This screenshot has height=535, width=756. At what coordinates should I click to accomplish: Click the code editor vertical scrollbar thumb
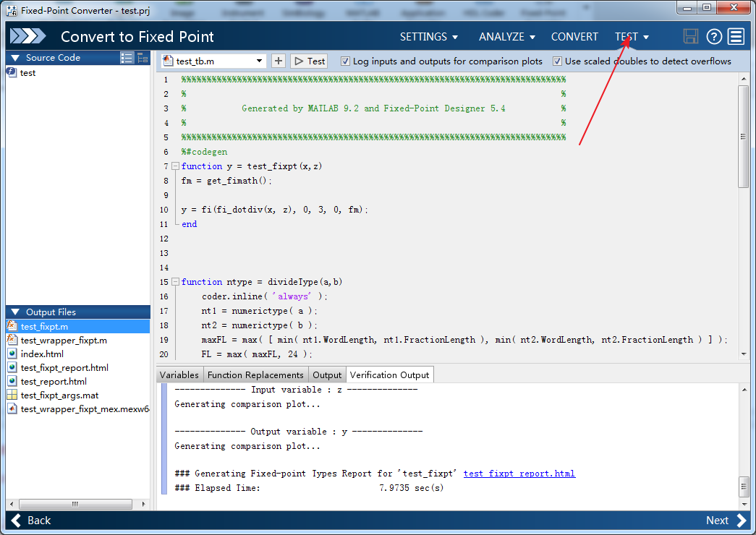pos(743,137)
